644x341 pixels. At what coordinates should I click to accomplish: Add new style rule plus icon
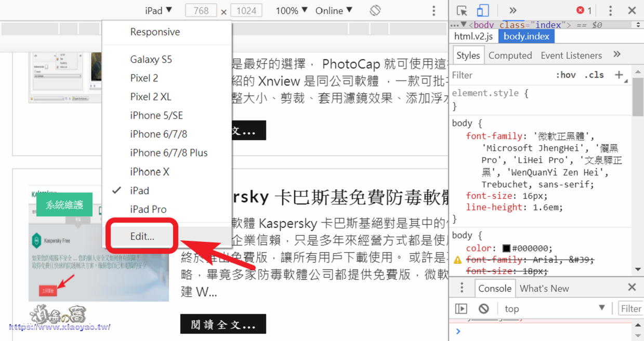tap(619, 75)
